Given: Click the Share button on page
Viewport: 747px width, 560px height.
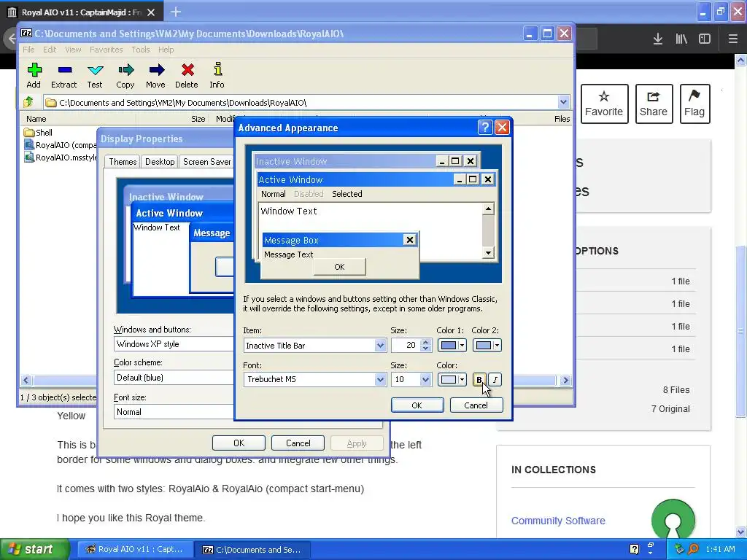Looking at the screenshot, I should (654, 104).
